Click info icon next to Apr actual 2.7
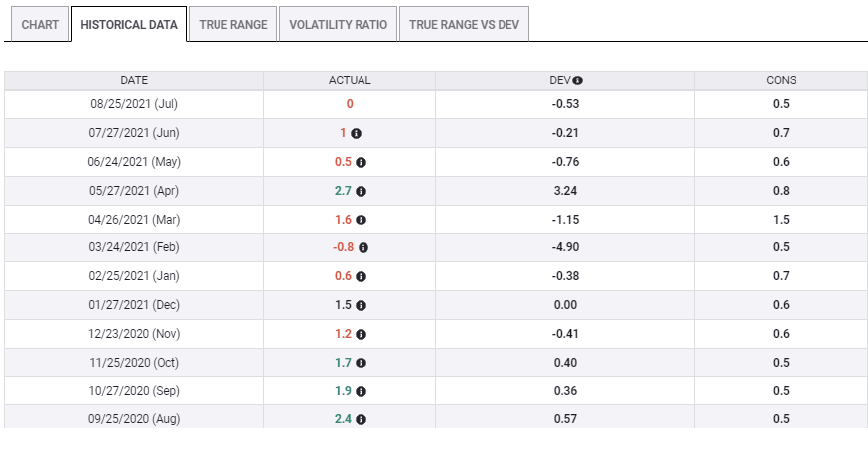Screen dimensions: 868x476 [x=362, y=191]
